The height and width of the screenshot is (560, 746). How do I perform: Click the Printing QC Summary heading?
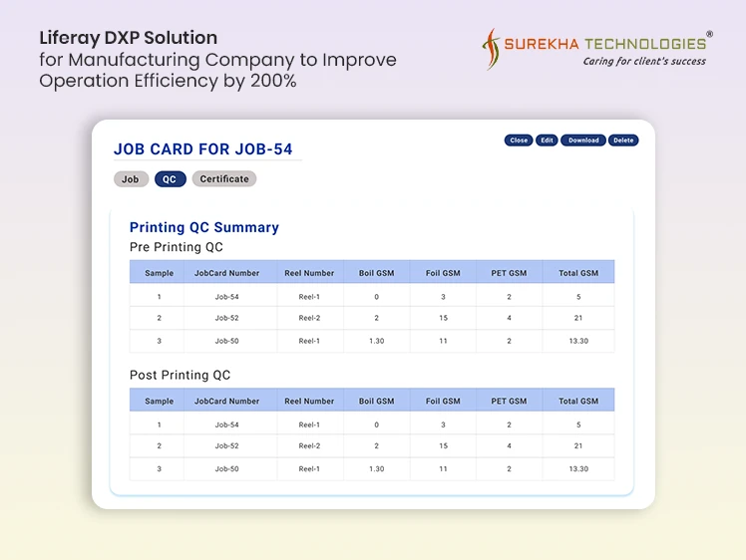click(204, 227)
